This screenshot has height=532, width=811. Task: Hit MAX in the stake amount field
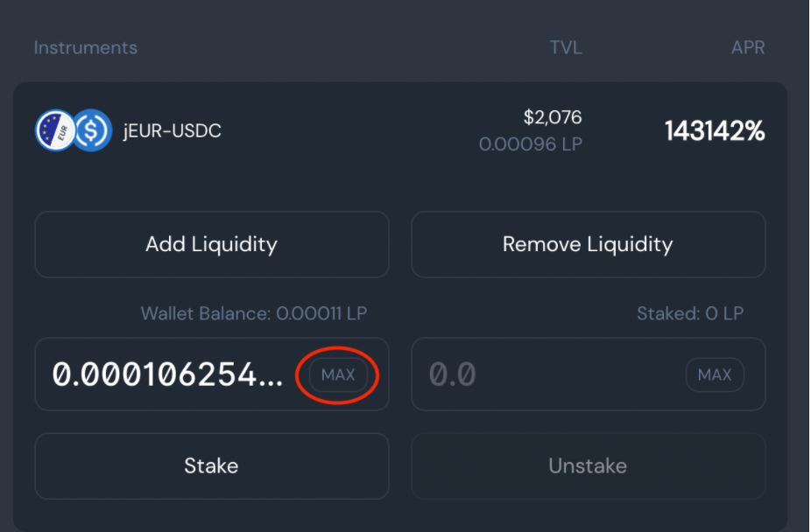(x=338, y=374)
